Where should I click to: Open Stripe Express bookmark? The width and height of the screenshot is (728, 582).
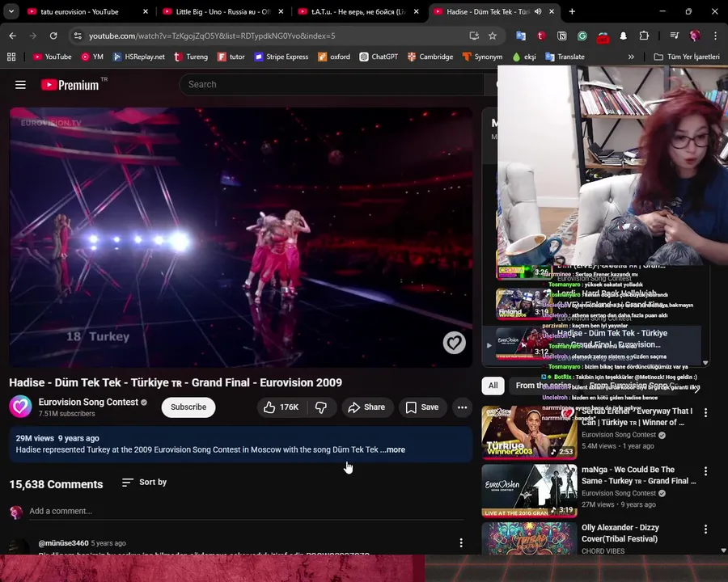coord(281,57)
